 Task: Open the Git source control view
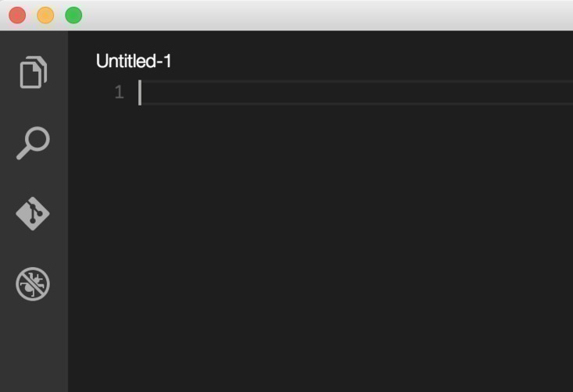point(33,213)
